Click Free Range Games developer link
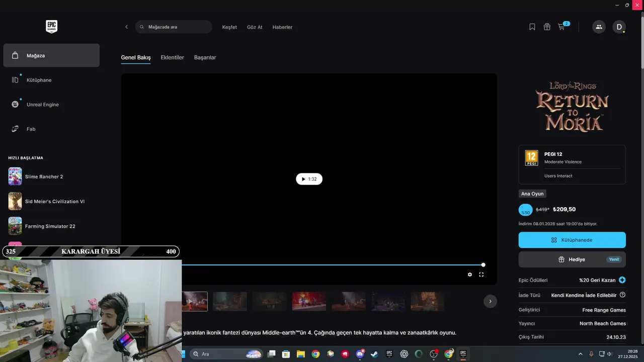Image resolution: width=644 pixels, height=362 pixels. point(604,310)
